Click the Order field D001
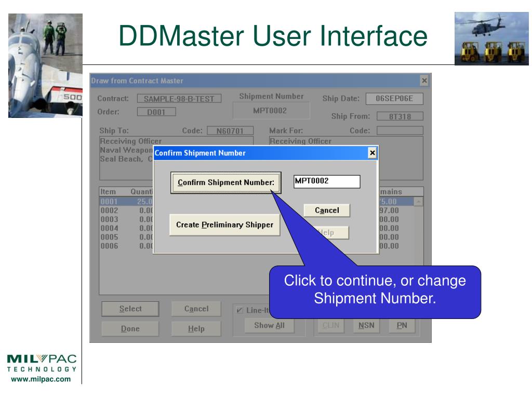This screenshot has width=532, height=399. tap(156, 112)
